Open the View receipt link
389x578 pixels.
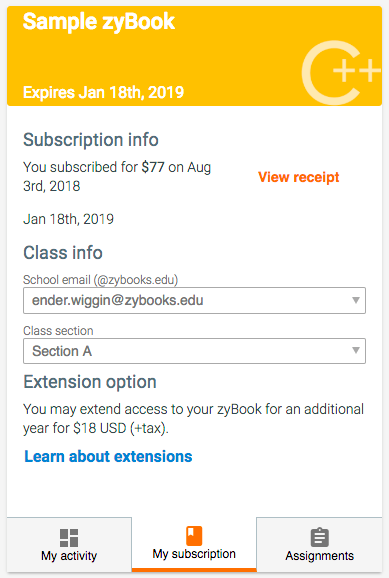(x=298, y=177)
